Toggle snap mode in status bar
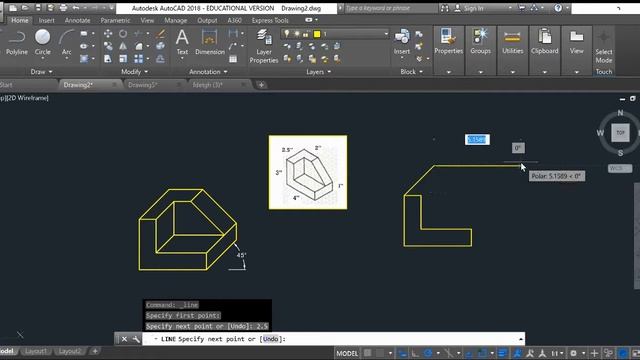 380,353
